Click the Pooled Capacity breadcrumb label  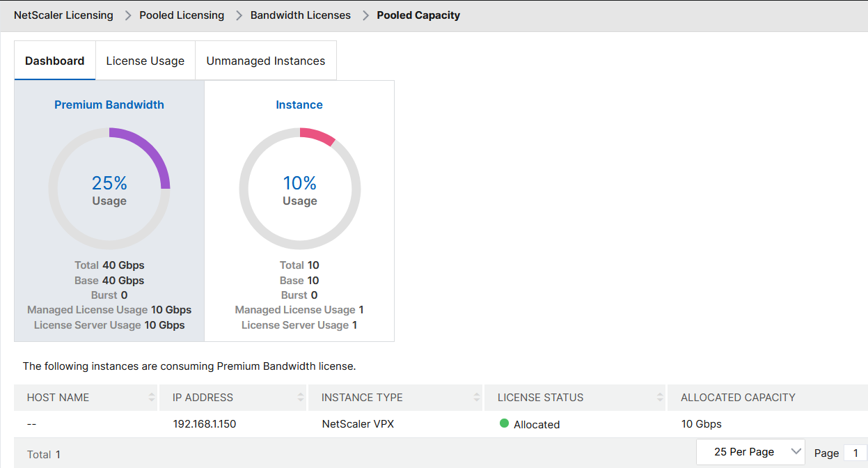pos(418,15)
